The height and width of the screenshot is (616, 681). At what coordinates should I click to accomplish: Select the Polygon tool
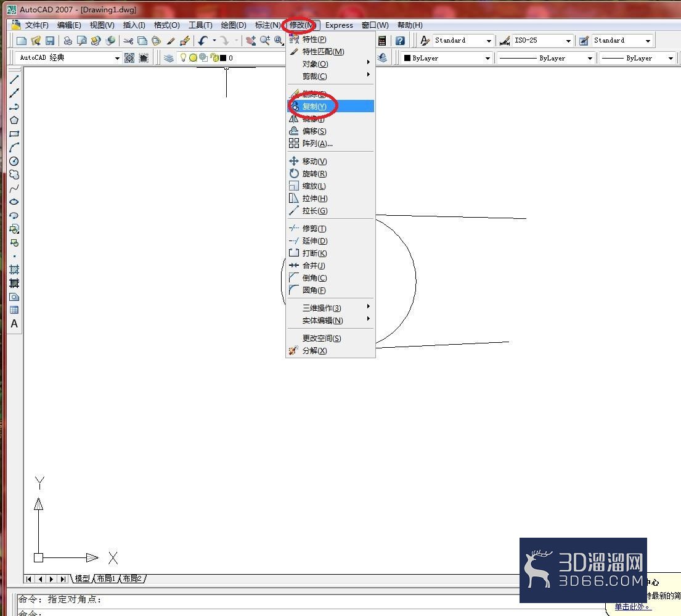coord(14,120)
